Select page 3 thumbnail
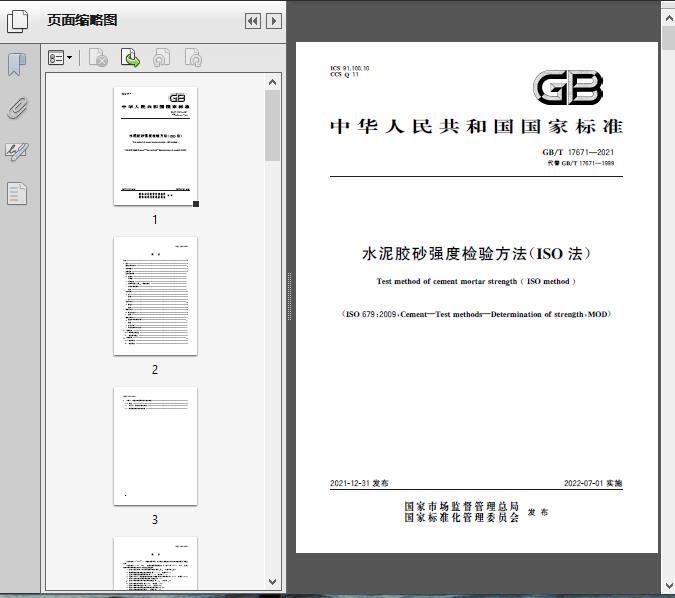This screenshot has height=598, width=675. pos(155,446)
